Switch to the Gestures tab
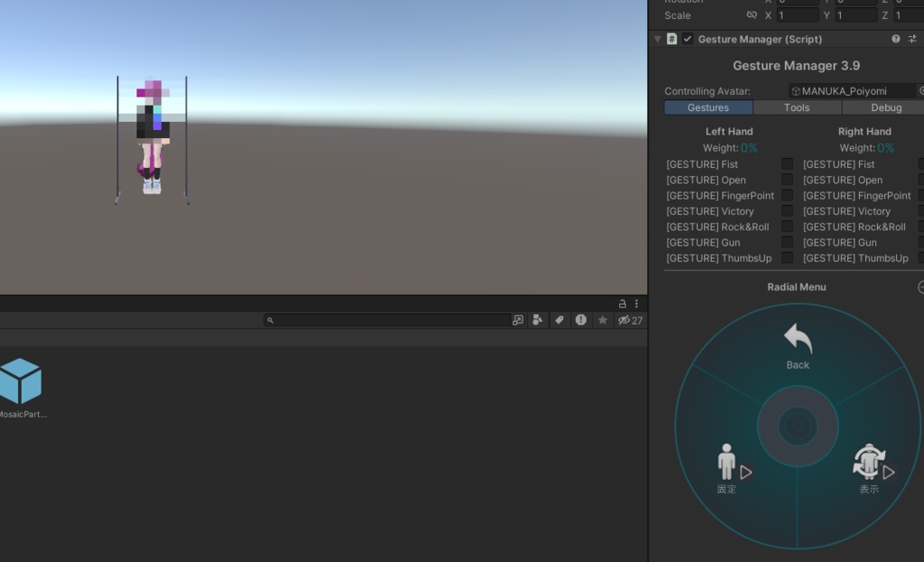This screenshot has height=562, width=924. [708, 107]
